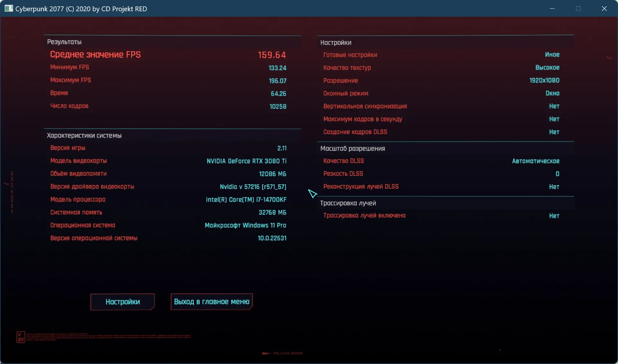Click Масштаб разрешения section header
The image size is (618, 364).
(352, 149)
